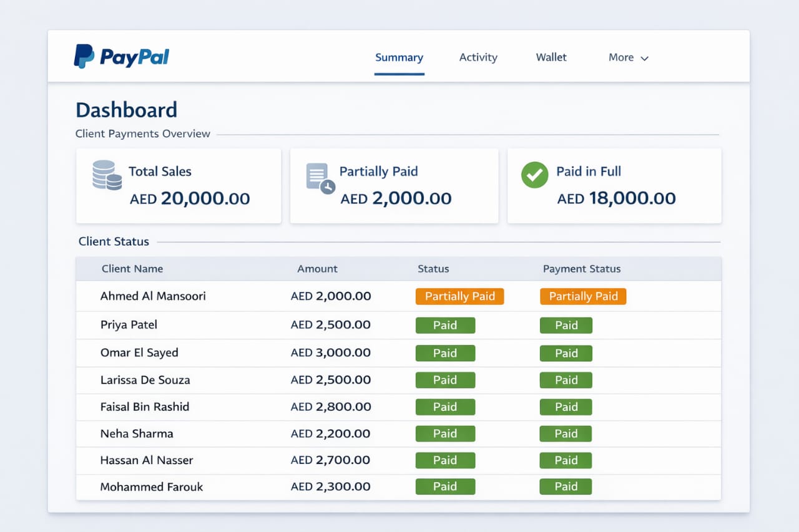Click Ahmed Al Mansoori's orange Status badge

coord(459,297)
